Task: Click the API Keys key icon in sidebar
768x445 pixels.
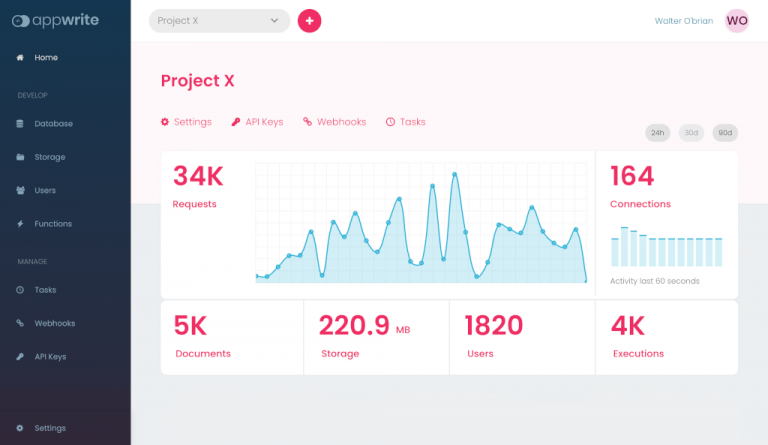Action: click(20, 356)
